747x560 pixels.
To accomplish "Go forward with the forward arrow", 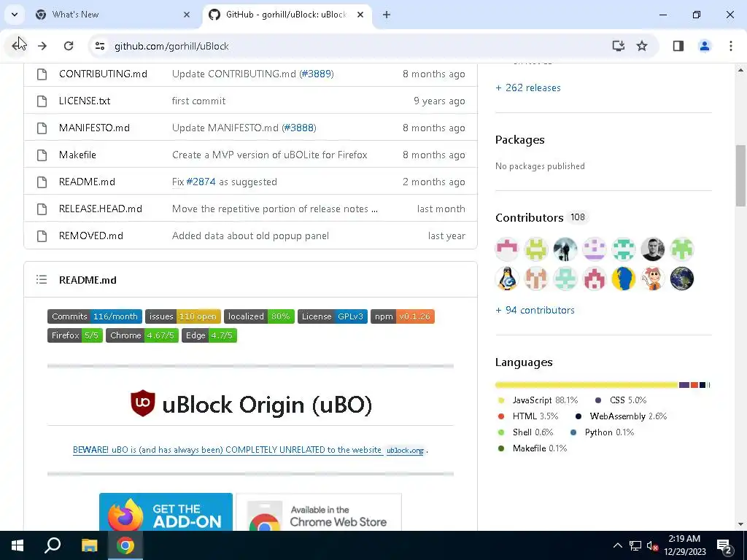I will click(42, 46).
